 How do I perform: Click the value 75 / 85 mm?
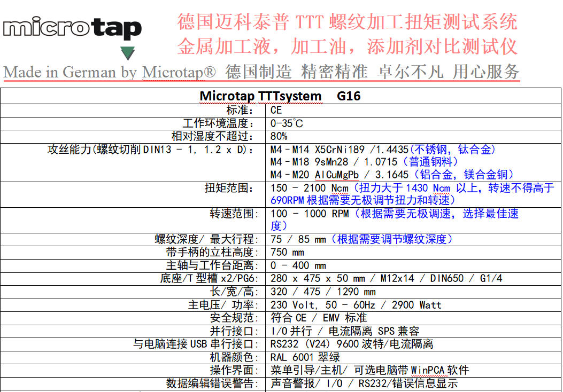point(298,239)
